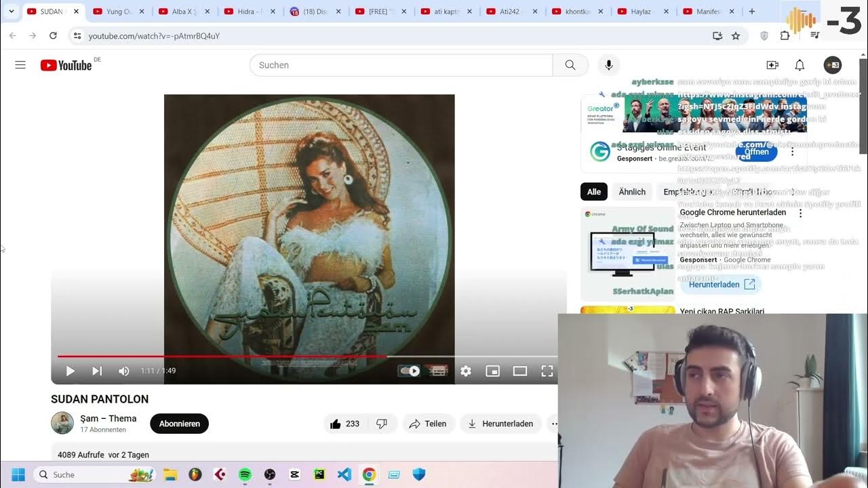This screenshot has width=868, height=488.
Task: Switch to the (18) Discord browser tab
Action: click(315, 12)
